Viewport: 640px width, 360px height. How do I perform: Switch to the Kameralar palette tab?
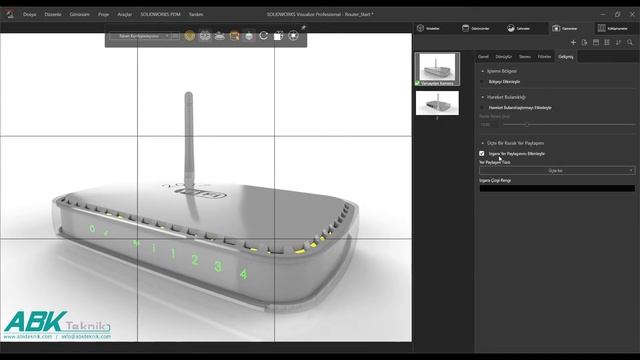tap(565, 28)
